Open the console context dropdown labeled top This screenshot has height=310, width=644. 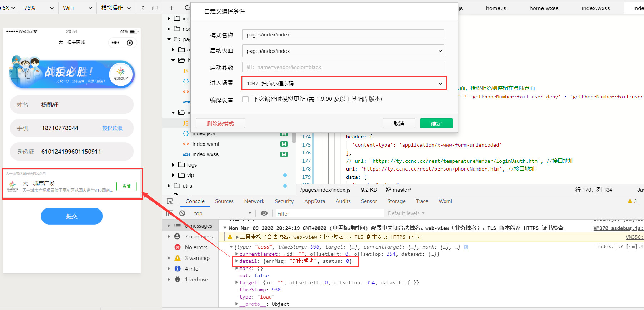coord(223,213)
